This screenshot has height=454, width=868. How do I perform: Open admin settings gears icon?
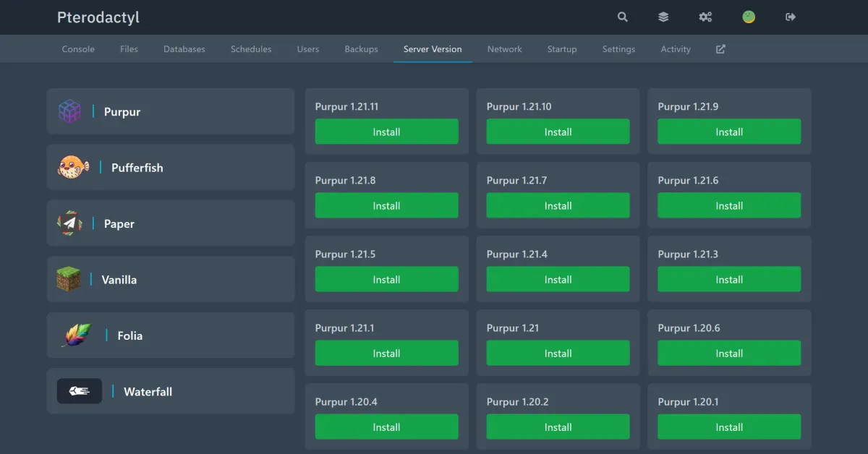point(705,17)
